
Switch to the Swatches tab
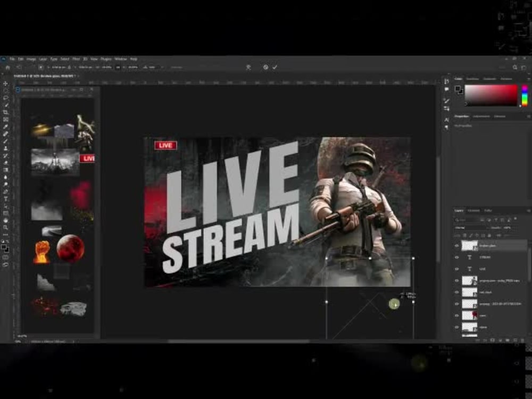472,79
